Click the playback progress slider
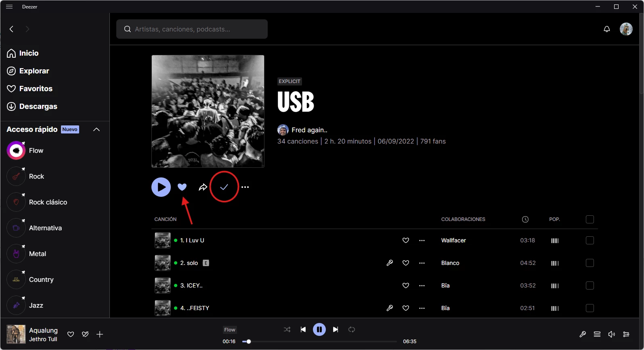 [319, 342]
